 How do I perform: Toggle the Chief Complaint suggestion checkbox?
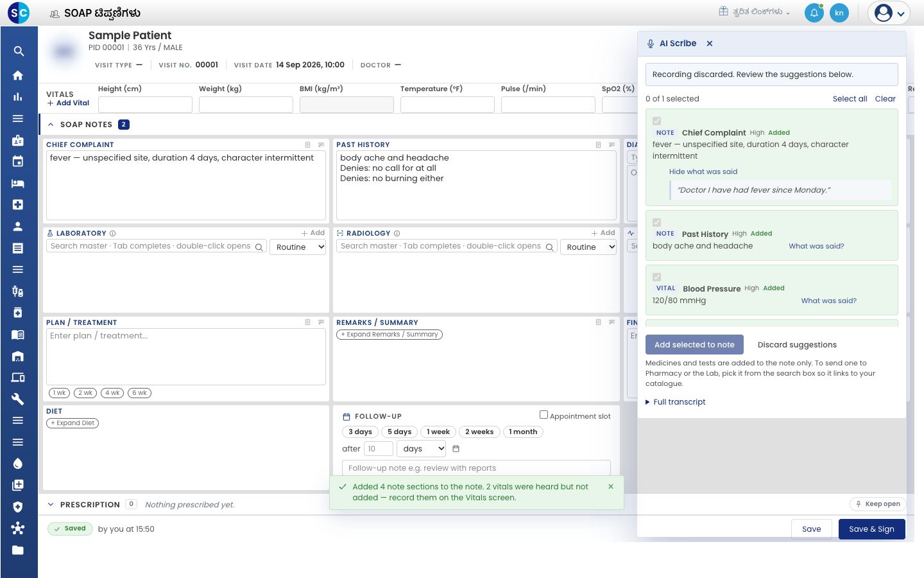pyautogui.click(x=656, y=121)
